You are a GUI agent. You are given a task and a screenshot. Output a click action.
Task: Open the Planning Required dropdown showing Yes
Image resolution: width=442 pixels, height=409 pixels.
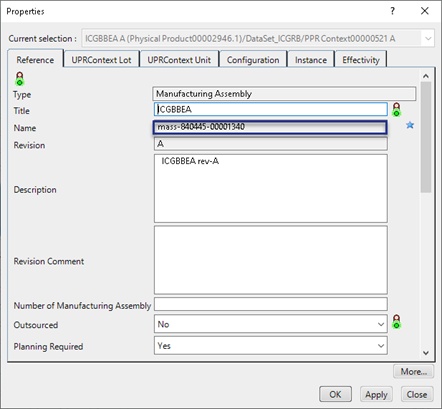pyautogui.click(x=271, y=346)
